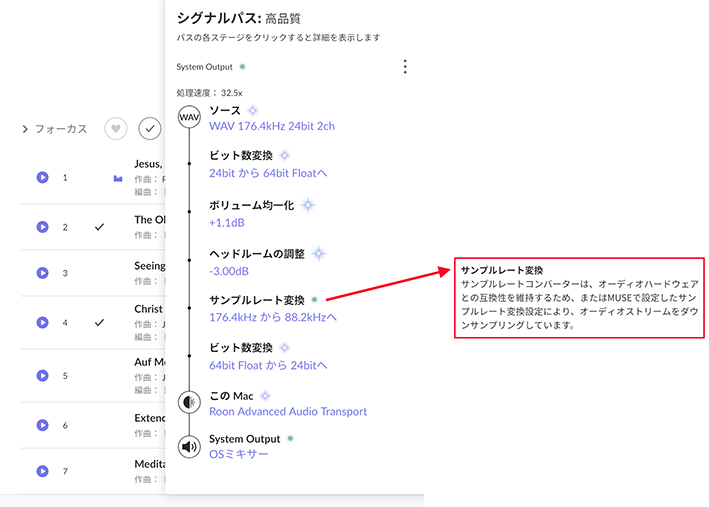The height and width of the screenshot is (507, 709).
Task: Click the この Mac device icon
Action: [x=189, y=403]
